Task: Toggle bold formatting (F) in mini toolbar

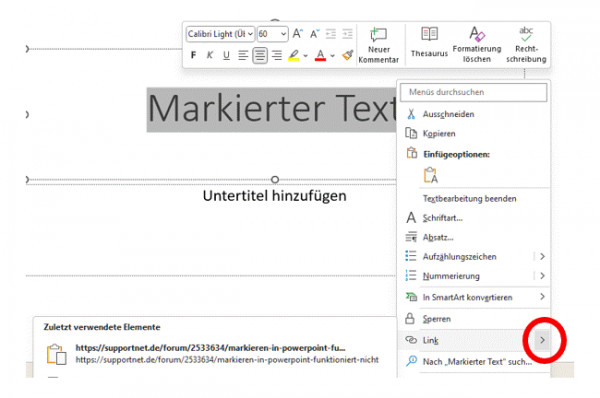Action: pos(193,55)
